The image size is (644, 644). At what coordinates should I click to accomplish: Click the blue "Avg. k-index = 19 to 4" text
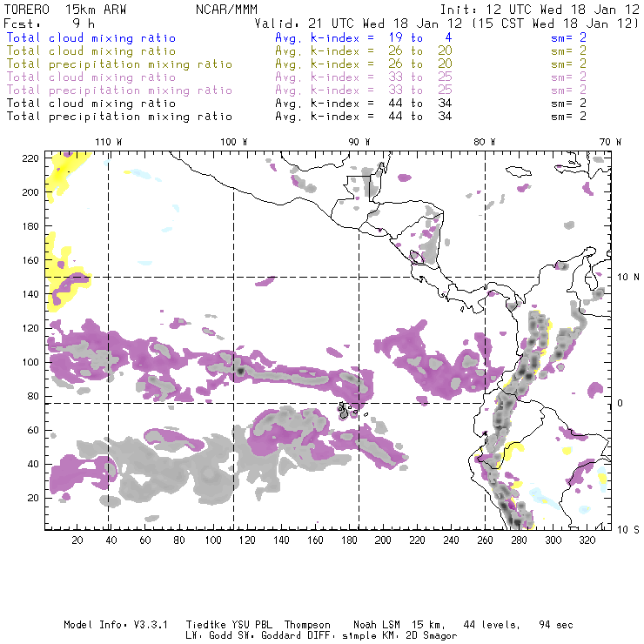[x=364, y=37]
